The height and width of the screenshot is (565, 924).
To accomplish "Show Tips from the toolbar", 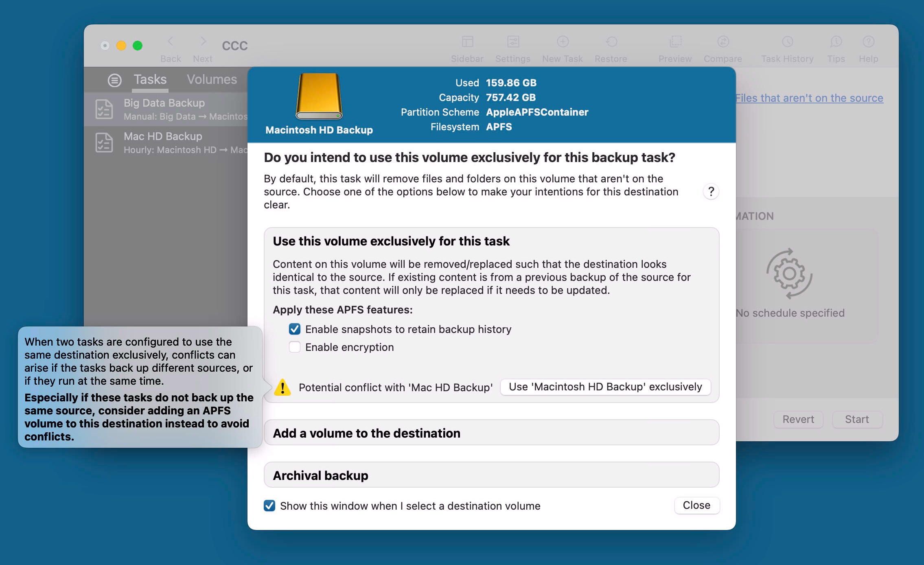I will (x=836, y=42).
